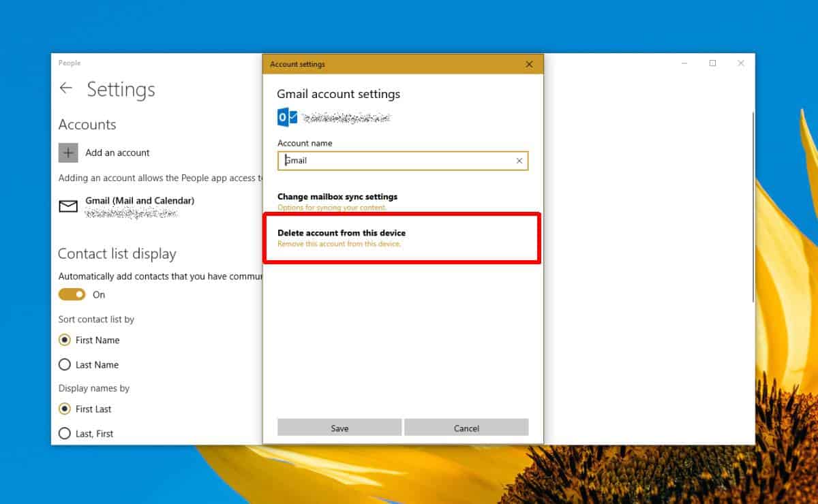Click the Contact list display heading
The width and height of the screenshot is (818, 504).
pos(117,253)
